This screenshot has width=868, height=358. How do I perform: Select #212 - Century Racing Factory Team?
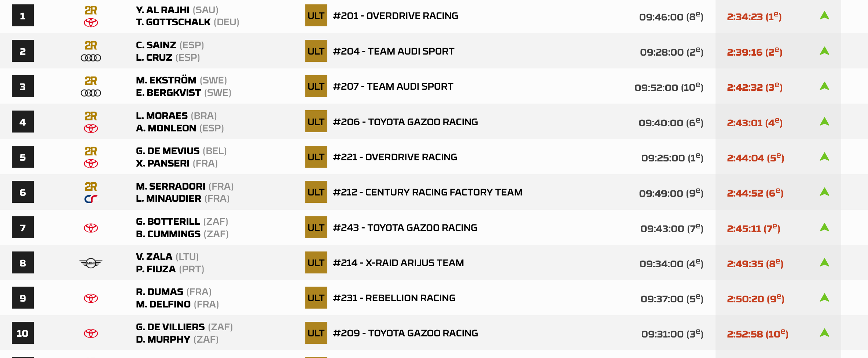tap(427, 192)
